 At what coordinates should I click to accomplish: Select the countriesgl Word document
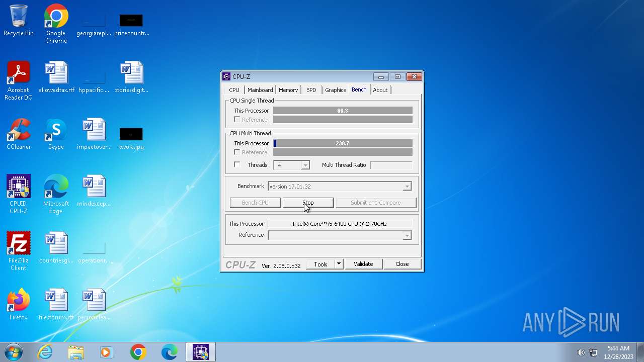tap(56, 247)
